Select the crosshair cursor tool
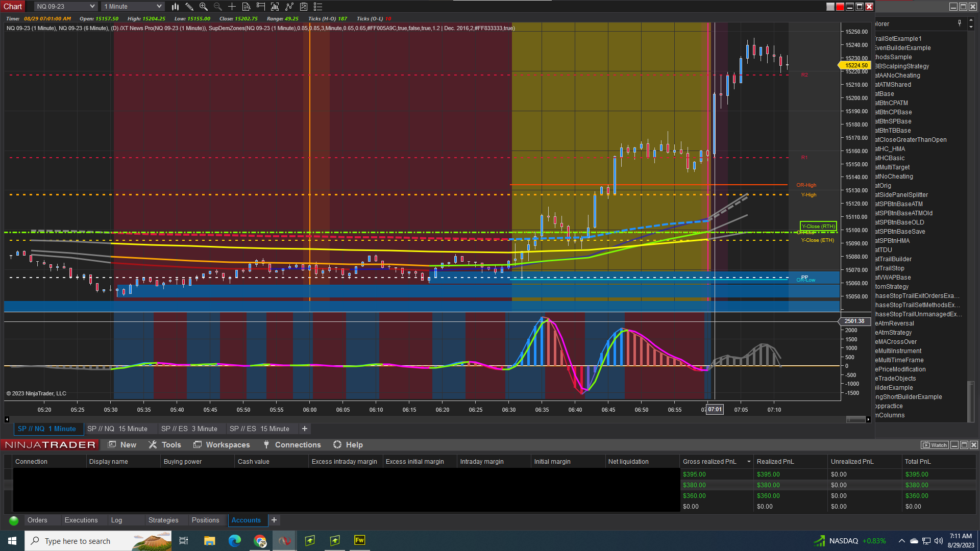Viewport: 980px width, 551px height. [232, 7]
